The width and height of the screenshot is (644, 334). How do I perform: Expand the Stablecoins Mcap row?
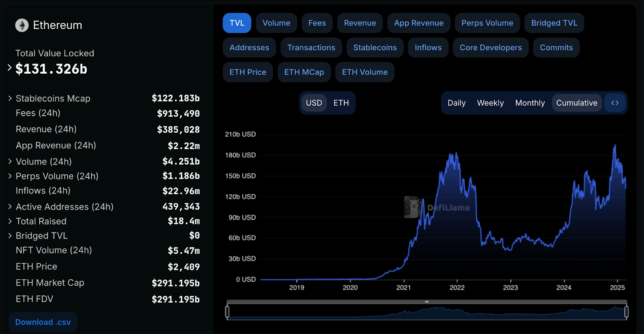click(x=10, y=98)
